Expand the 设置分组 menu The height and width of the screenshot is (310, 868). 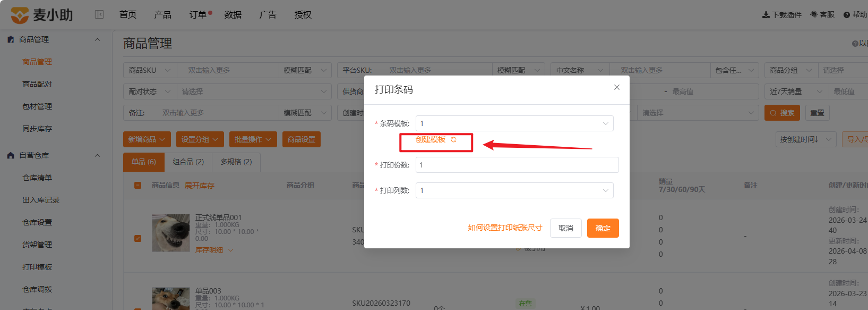coord(200,139)
